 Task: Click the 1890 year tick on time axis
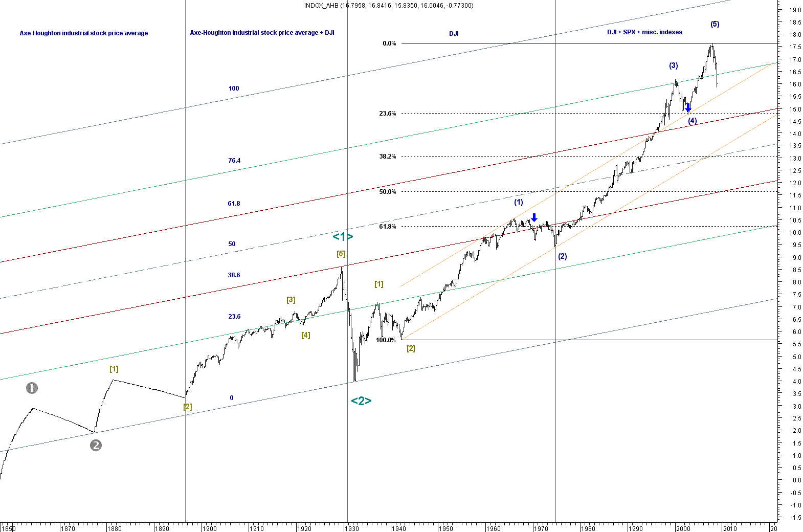162,528
